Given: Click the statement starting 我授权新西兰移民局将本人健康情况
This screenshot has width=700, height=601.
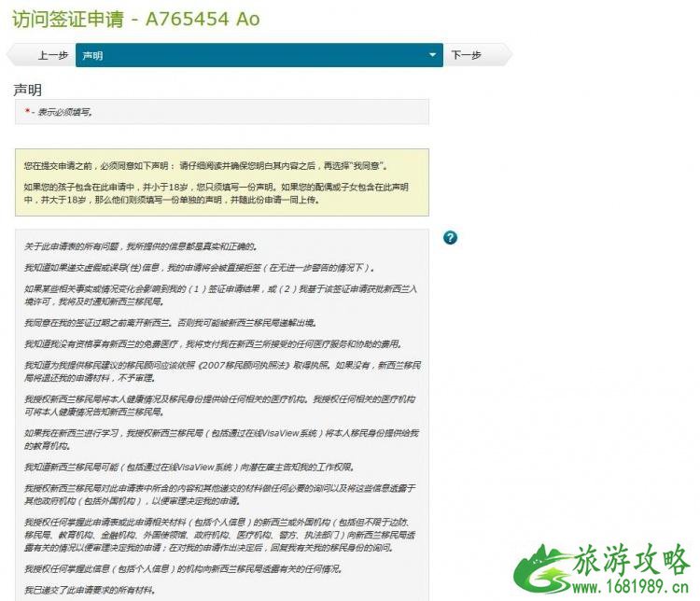Looking at the screenshot, I should (x=220, y=405).
